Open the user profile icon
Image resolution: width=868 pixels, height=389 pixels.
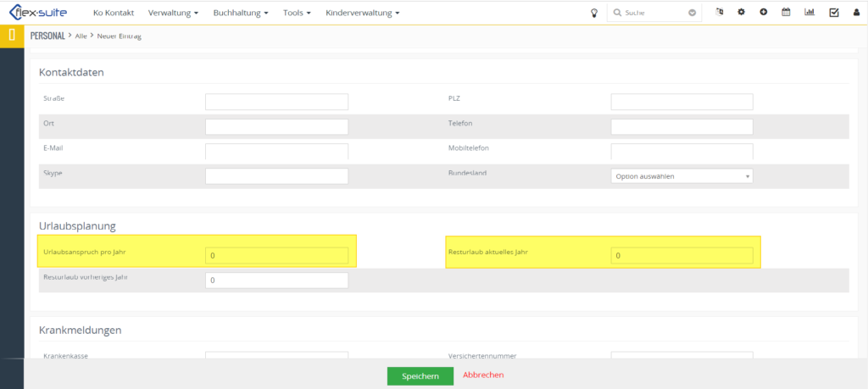pos(855,13)
